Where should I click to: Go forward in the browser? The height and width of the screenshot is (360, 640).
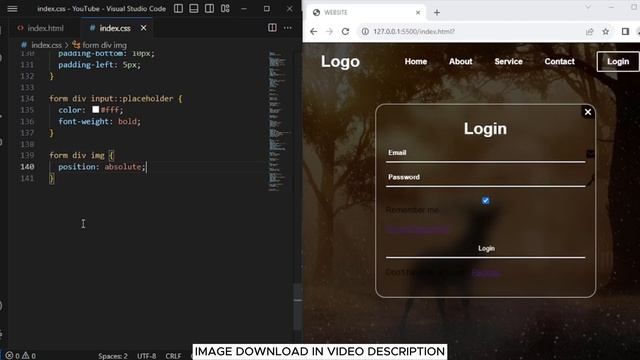click(329, 31)
